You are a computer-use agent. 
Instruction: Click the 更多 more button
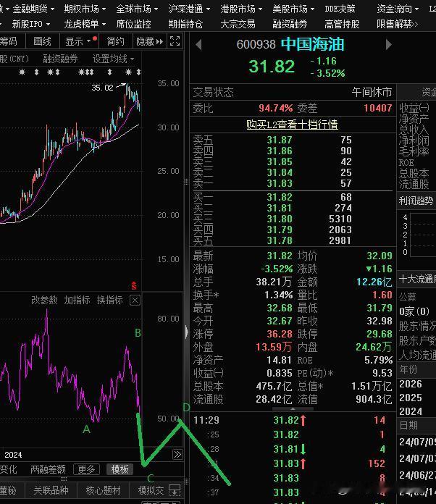pyautogui.click(x=86, y=469)
